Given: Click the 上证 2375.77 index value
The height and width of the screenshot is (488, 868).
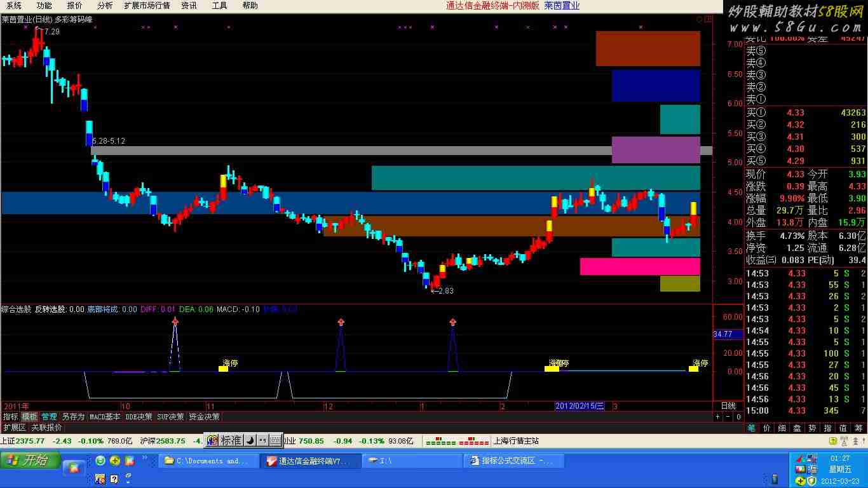Looking at the screenshot, I should click(x=30, y=440).
